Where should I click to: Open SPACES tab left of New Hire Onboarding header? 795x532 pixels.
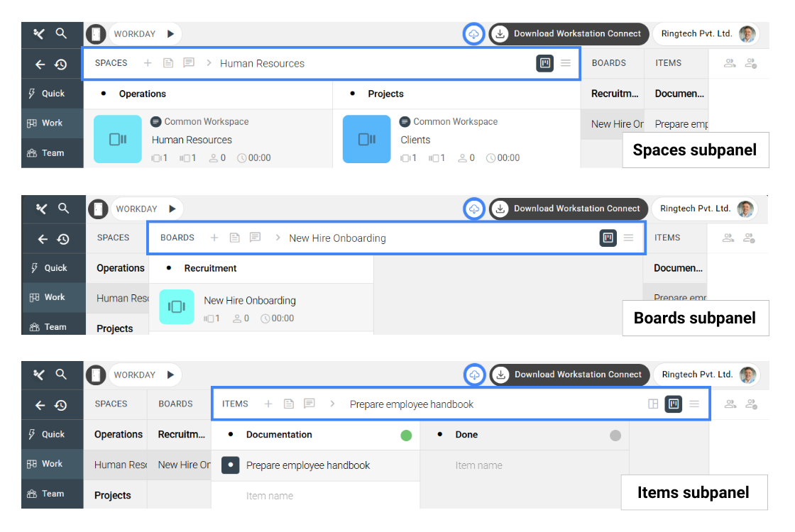tap(113, 238)
